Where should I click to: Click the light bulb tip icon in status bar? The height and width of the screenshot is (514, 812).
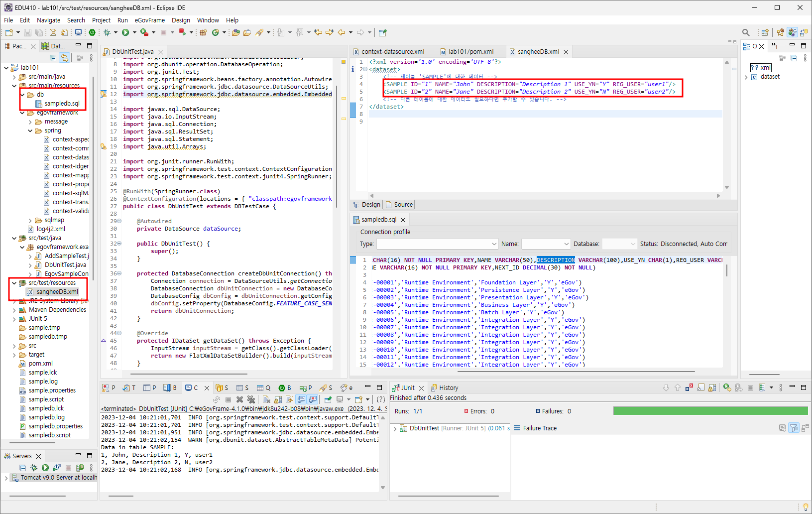806,507
